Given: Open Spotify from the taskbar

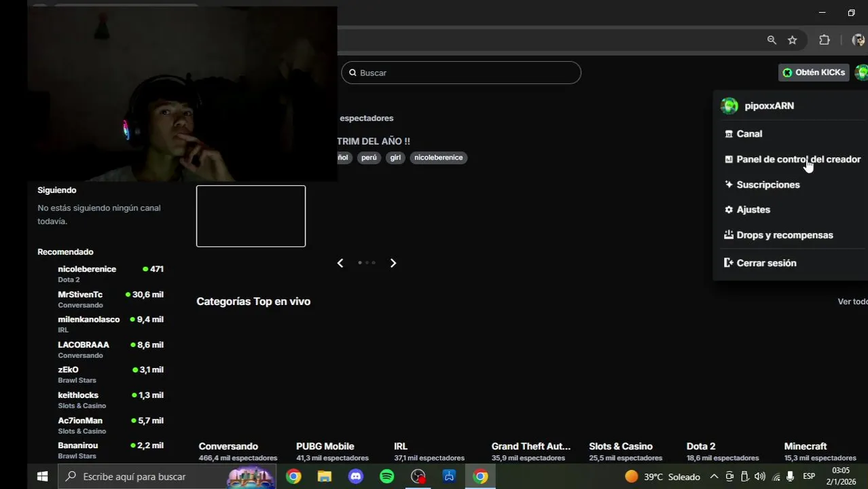Looking at the screenshot, I should [386, 477].
